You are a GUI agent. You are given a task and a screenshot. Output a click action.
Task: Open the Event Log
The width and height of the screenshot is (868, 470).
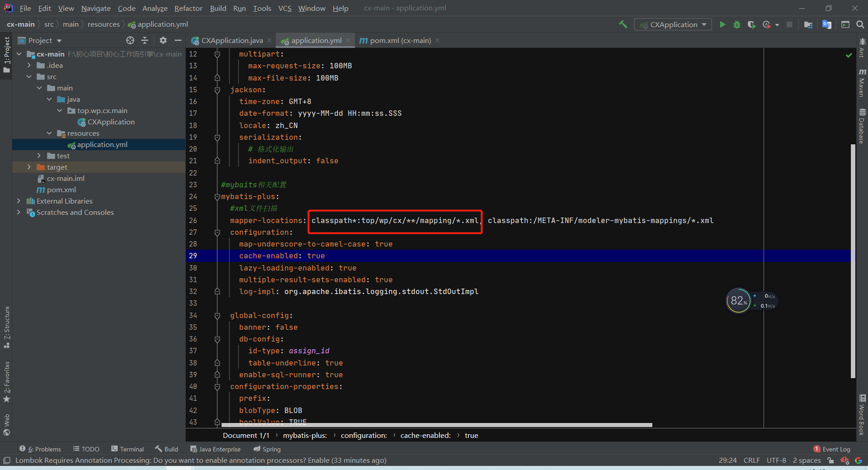[x=836, y=449]
